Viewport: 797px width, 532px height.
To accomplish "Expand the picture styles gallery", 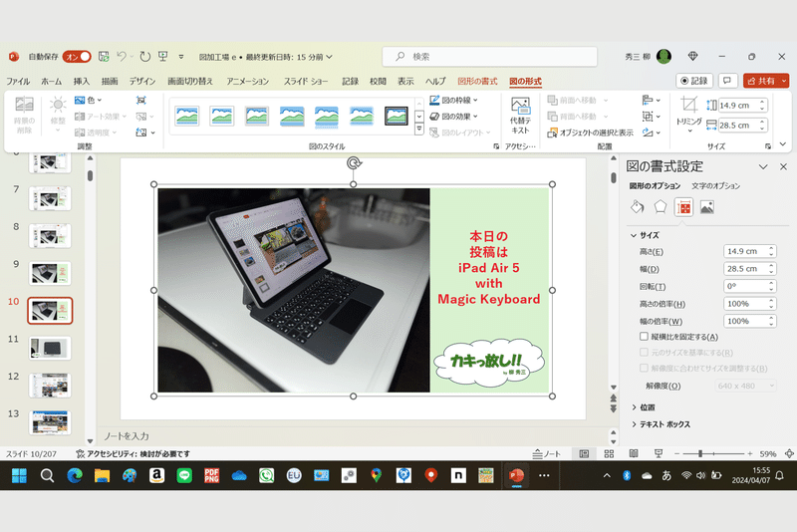I will tap(419, 130).
